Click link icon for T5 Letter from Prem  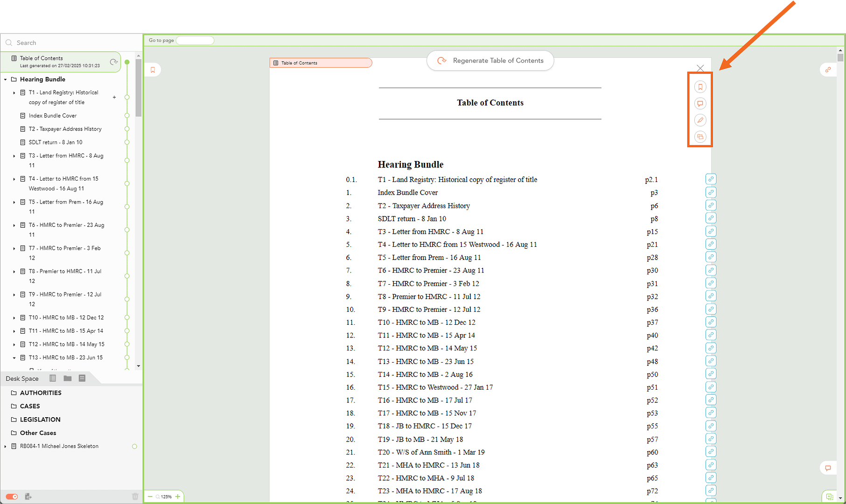711,257
